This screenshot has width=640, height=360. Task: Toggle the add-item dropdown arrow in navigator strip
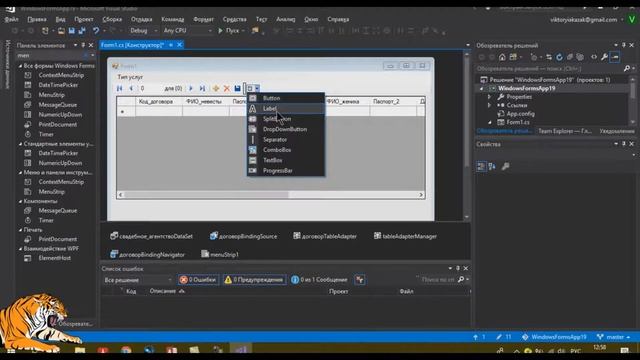coord(257,88)
